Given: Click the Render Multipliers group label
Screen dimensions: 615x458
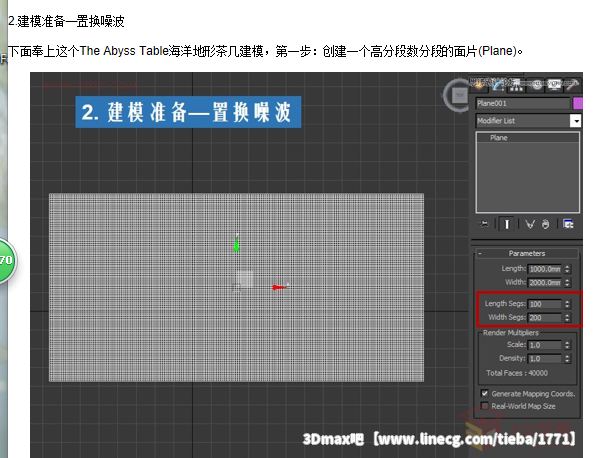Looking at the screenshot, I should pos(511,333).
